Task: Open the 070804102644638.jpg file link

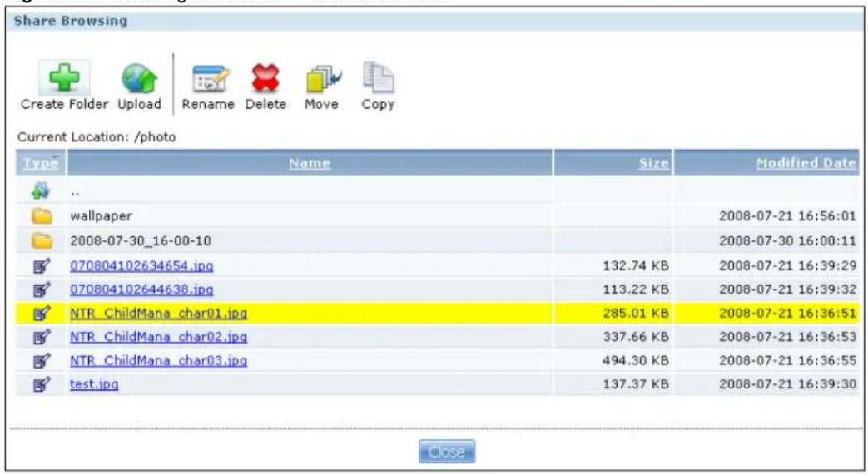Action: [141, 289]
